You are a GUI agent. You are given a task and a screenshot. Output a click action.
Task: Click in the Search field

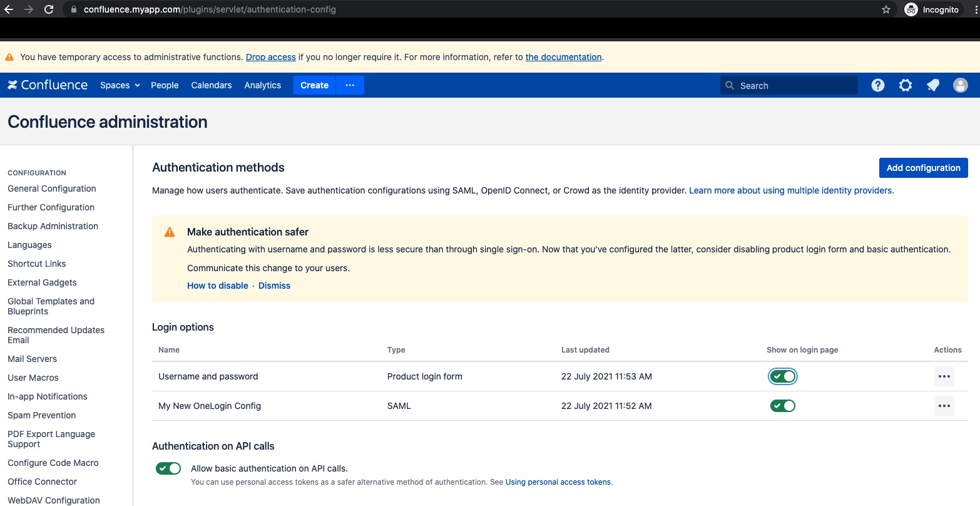(789, 85)
